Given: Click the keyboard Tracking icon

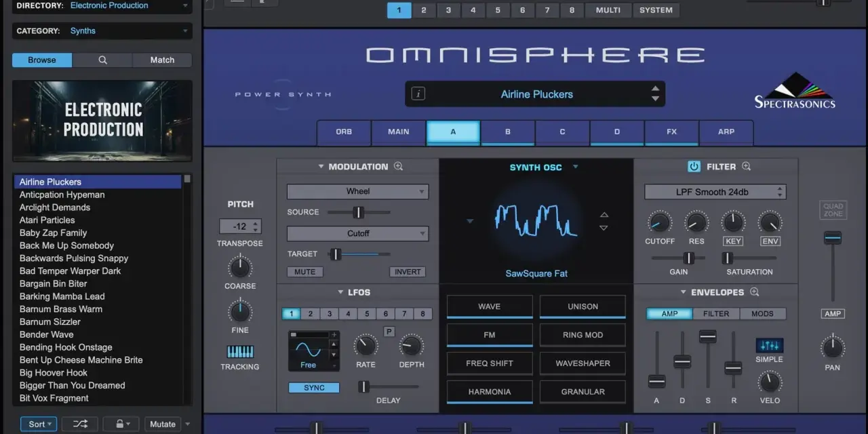Looking at the screenshot, I should [240, 352].
